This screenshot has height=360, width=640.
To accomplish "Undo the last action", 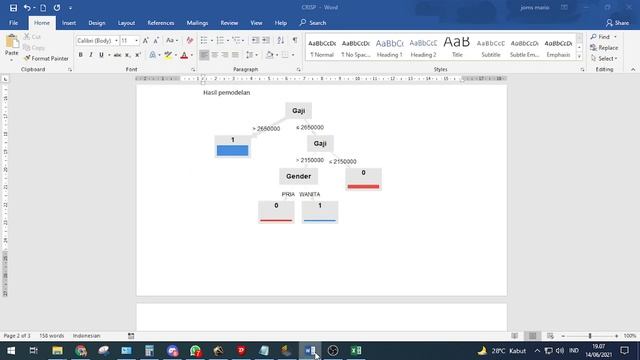I will pyautogui.click(x=27, y=7).
